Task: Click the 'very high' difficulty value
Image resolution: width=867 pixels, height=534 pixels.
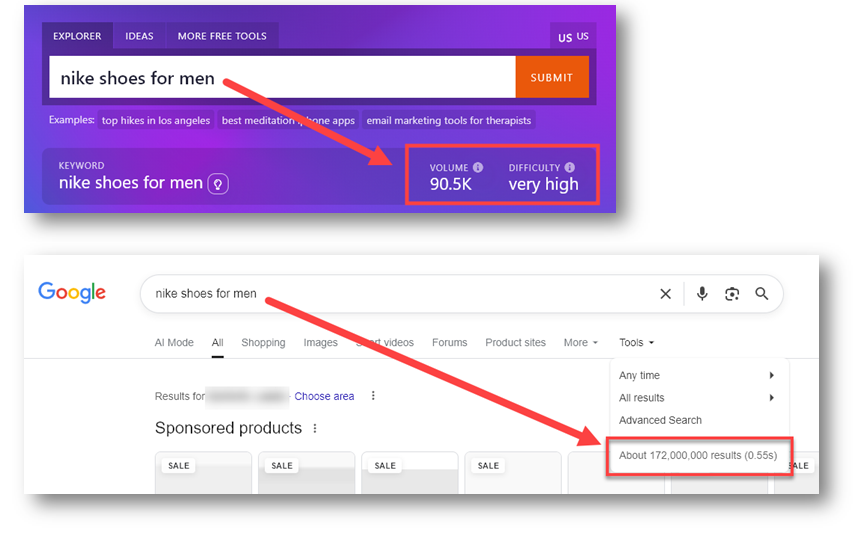Action: pos(544,185)
